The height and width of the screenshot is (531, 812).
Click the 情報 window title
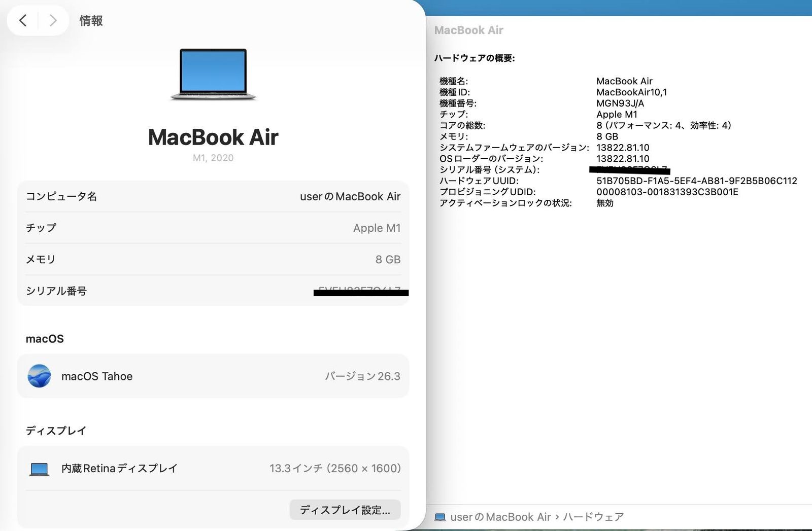(x=90, y=21)
